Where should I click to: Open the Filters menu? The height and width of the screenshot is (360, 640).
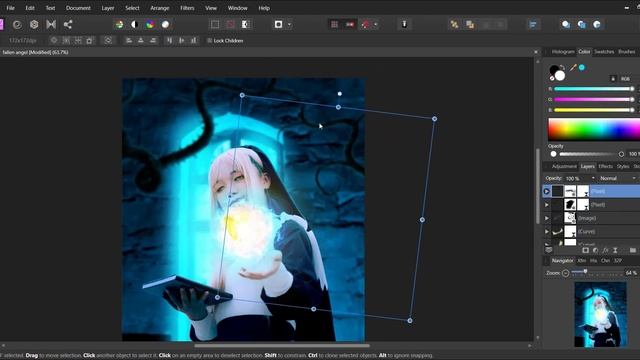coord(187,8)
